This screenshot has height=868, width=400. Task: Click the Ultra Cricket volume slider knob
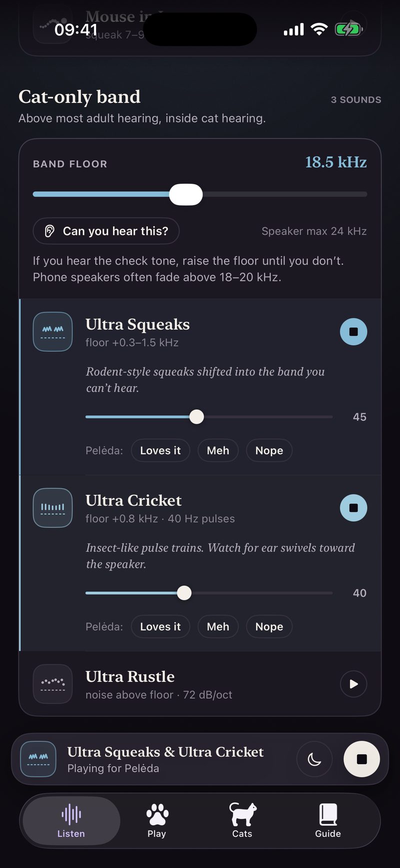click(x=184, y=593)
